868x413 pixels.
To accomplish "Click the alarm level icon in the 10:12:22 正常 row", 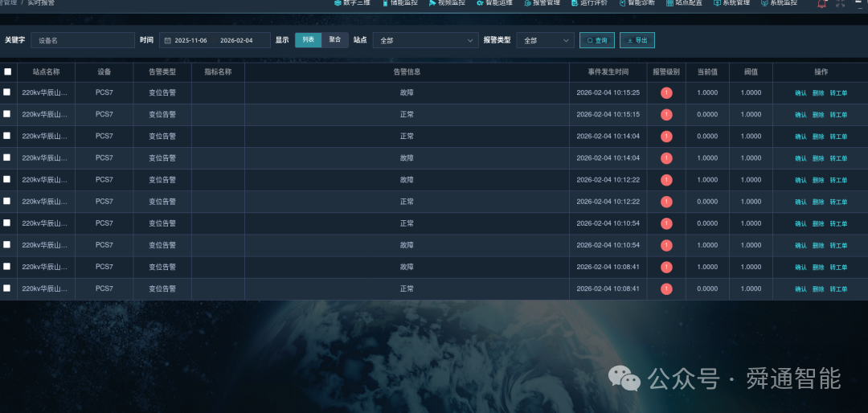I will tap(666, 202).
